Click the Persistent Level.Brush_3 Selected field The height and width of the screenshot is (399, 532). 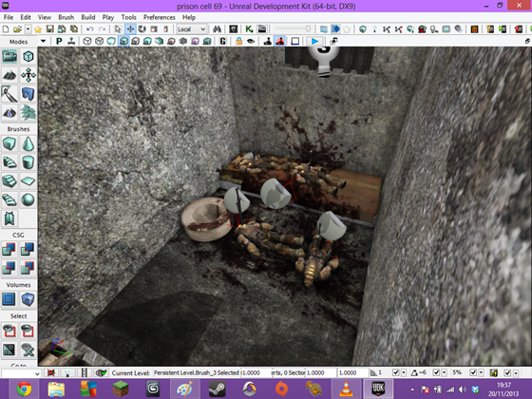pos(197,372)
